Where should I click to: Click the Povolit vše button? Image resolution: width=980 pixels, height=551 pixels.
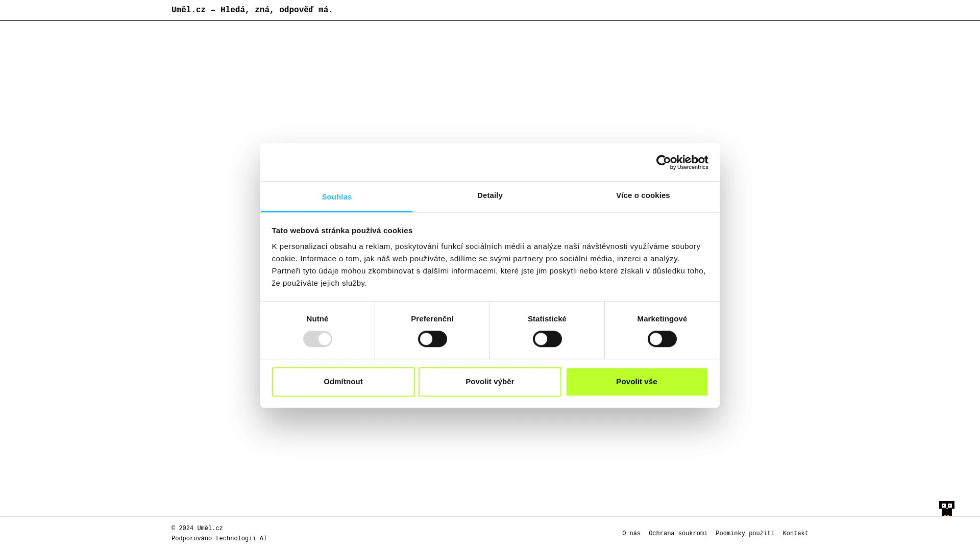point(636,382)
